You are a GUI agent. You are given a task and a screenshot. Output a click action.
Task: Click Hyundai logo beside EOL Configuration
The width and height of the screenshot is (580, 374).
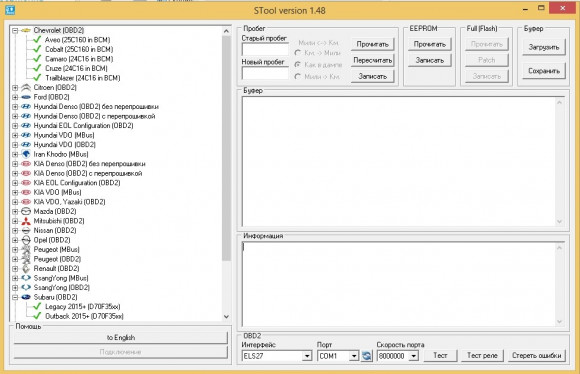[x=26, y=126]
